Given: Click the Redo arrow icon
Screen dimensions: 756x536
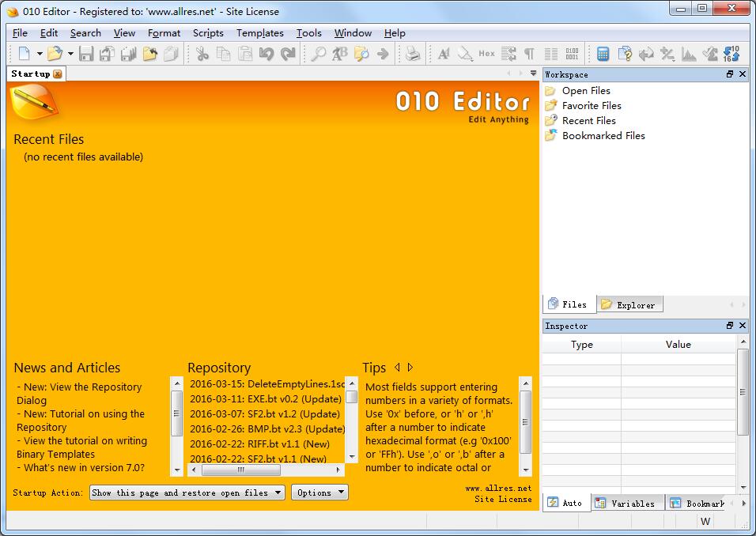Looking at the screenshot, I should tap(288, 54).
